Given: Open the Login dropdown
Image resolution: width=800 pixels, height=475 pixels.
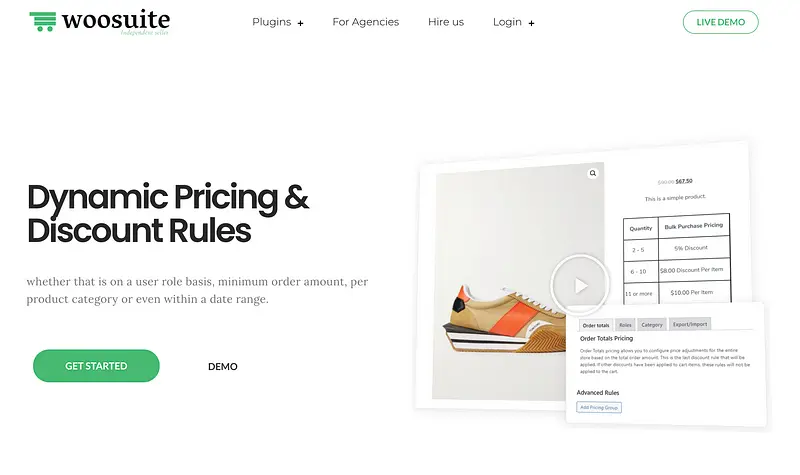Looking at the screenshot, I should (x=507, y=22).
